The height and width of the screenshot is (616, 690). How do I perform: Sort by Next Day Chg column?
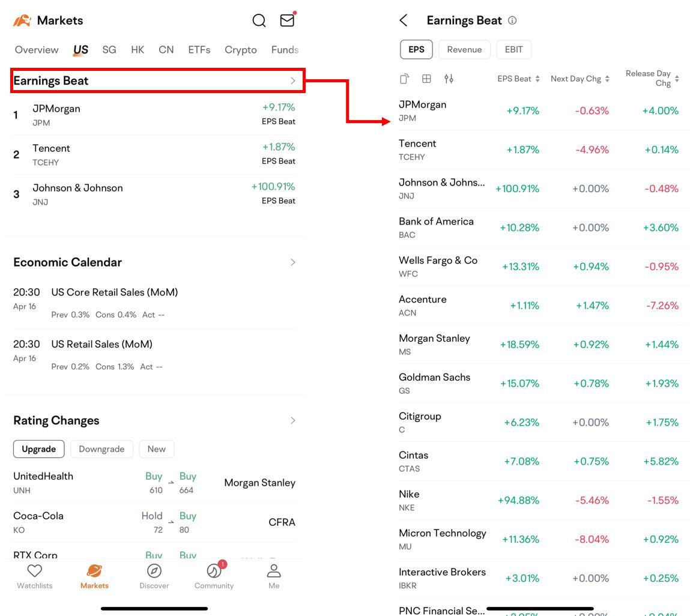coord(580,79)
